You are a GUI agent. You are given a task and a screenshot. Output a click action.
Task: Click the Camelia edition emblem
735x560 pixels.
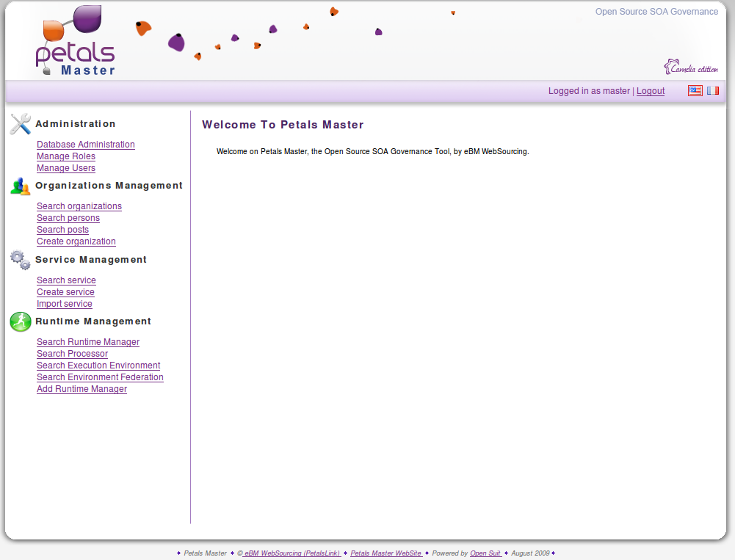coord(691,68)
